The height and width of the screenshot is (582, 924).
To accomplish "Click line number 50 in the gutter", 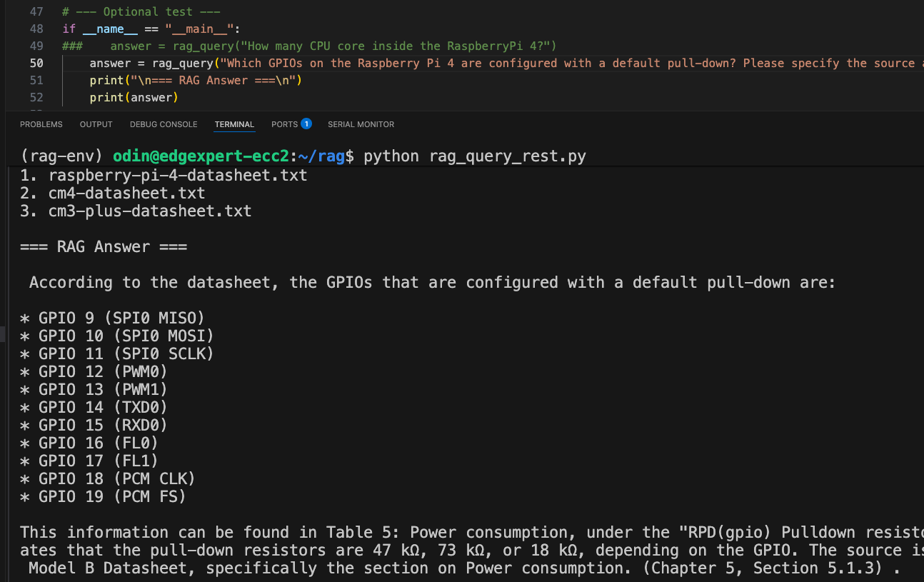I will [36, 64].
